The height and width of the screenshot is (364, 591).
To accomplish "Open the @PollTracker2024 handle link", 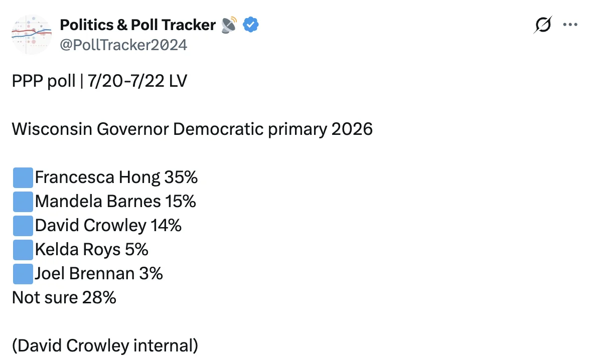I will pos(123,45).
